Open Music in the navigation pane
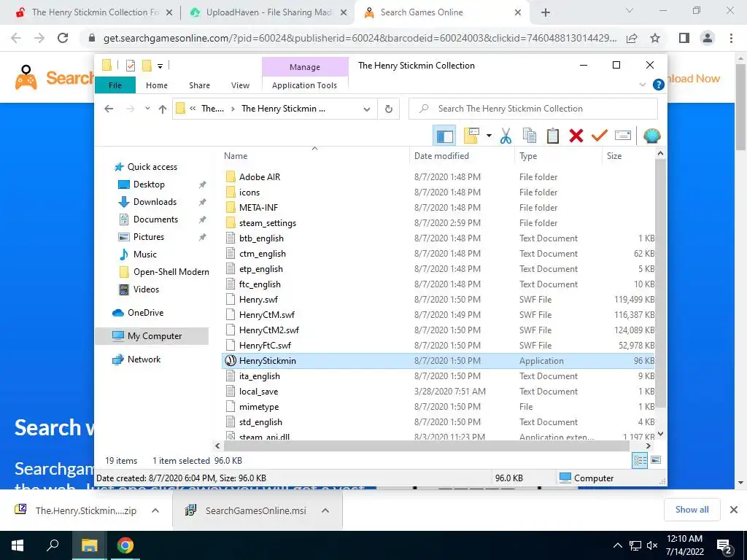Viewport: 747px width, 560px height. [x=145, y=254]
